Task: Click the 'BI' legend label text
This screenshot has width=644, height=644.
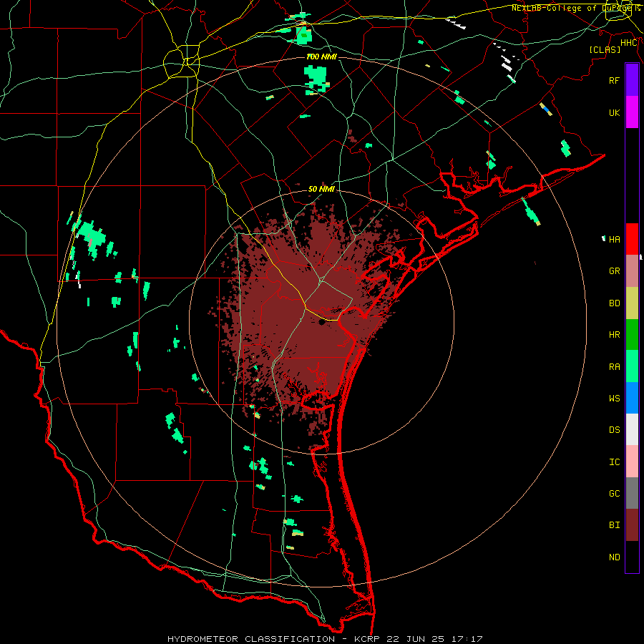Action: (614, 525)
